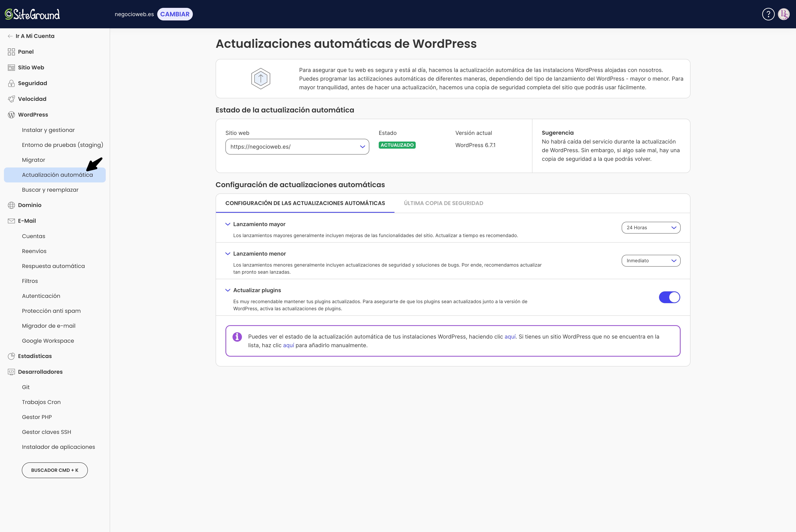796x532 pixels.
Task: Open Buscar y reemplazar
Action: point(50,190)
